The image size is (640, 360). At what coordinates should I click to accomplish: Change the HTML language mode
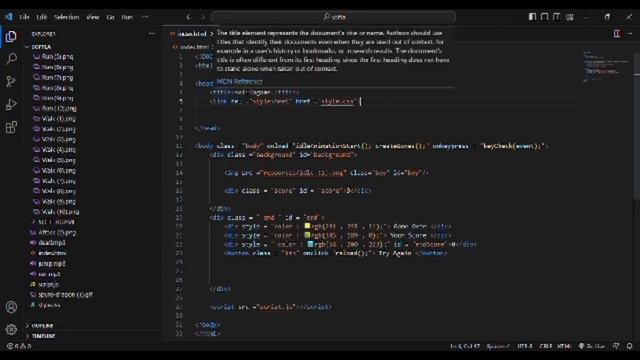click(564, 346)
